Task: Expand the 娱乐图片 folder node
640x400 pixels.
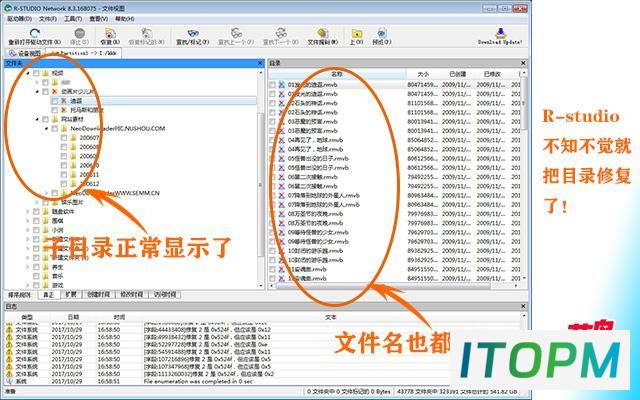Action: 37,202
